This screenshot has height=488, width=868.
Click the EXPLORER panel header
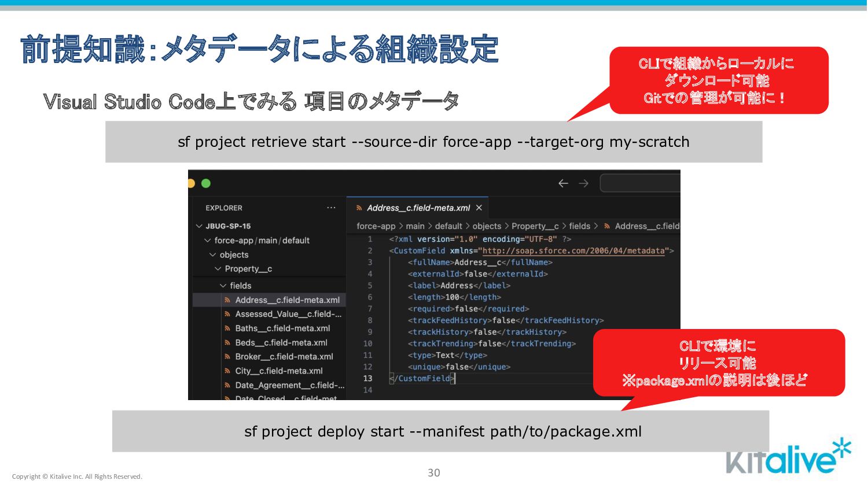[x=224, y=208]
